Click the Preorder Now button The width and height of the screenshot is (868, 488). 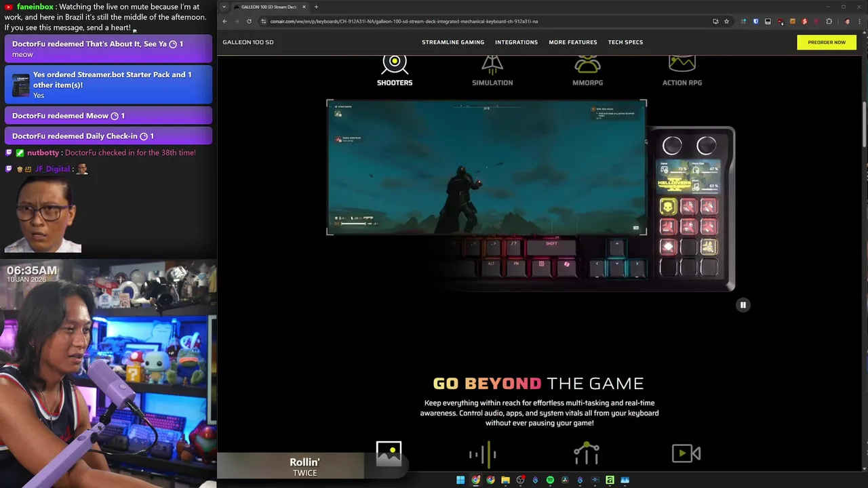827,42
